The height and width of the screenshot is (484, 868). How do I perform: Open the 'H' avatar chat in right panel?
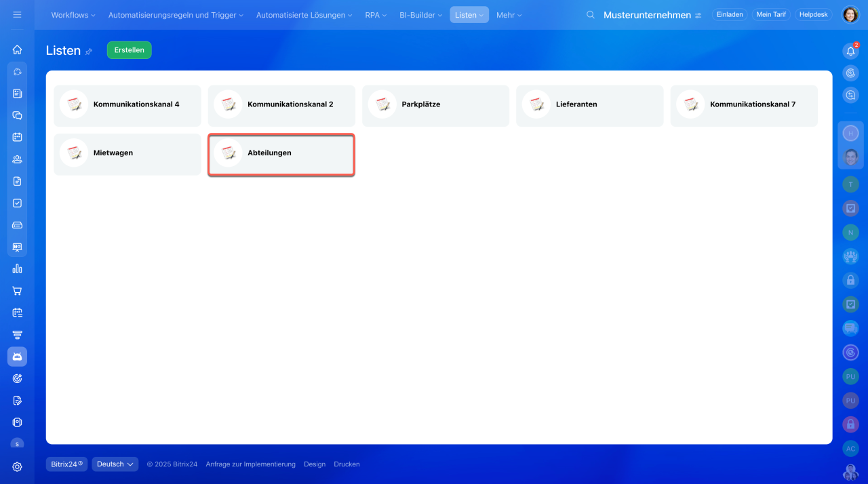click(x=850, y=134)
